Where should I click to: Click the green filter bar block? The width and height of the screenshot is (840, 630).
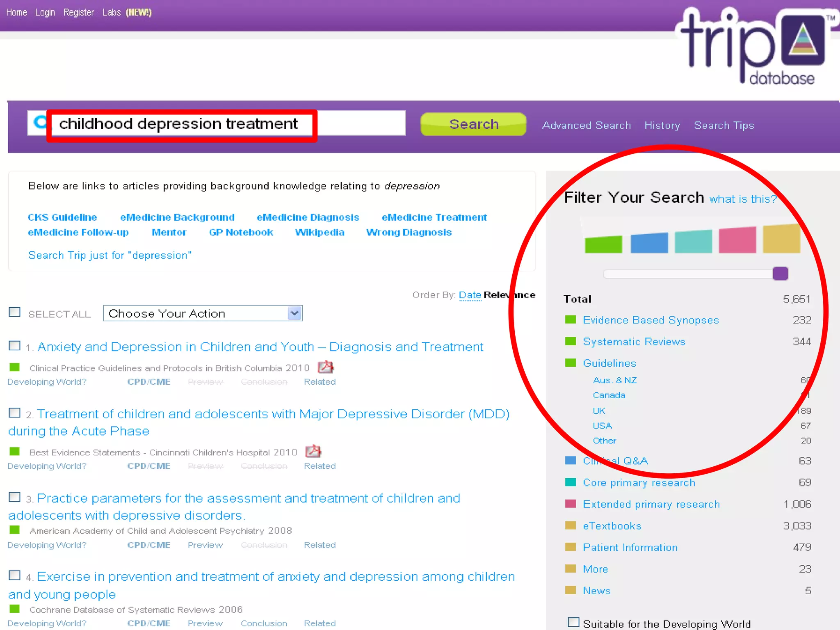pos(603,244)
